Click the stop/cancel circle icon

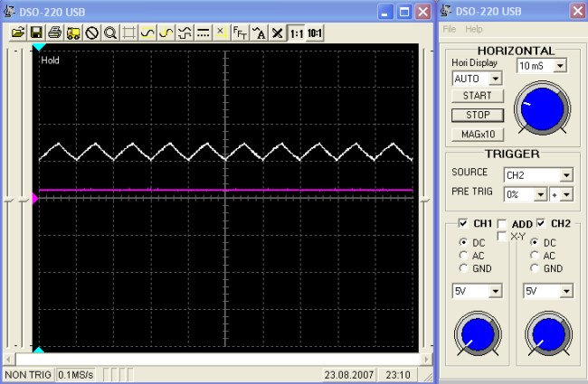click(91, 33)
